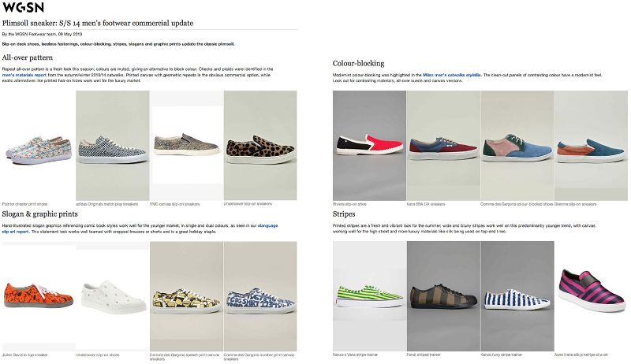631x364 pixels.
Task: Click the WGSN logo
Action: tap(24, 8)
